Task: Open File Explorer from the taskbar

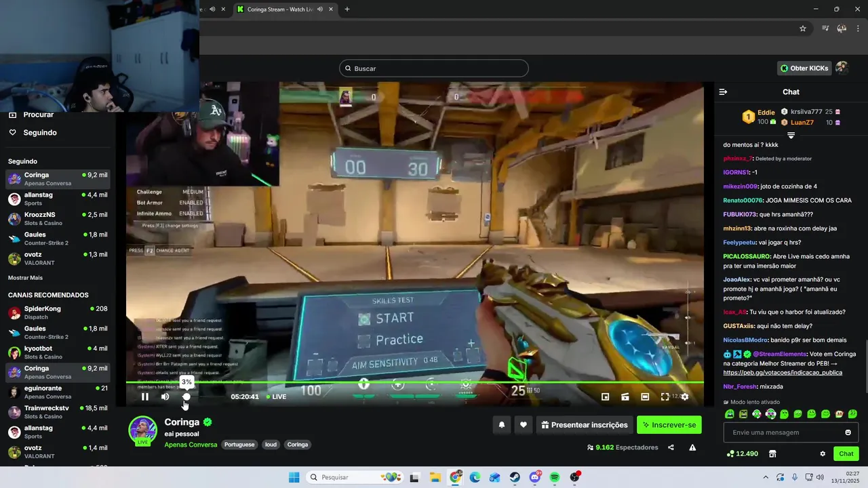Action: [435, 477]
